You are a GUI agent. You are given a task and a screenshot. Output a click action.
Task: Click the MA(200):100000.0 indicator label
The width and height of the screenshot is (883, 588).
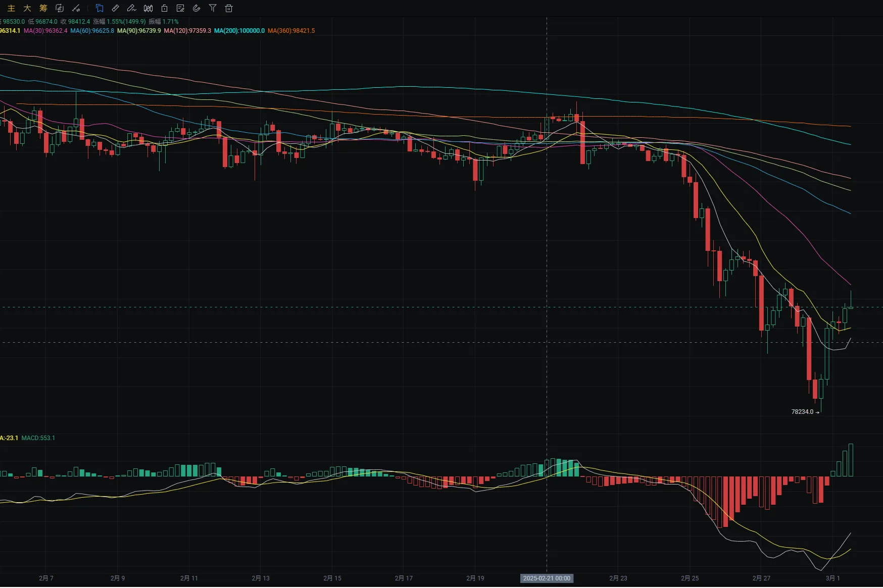tap(239, 31)
